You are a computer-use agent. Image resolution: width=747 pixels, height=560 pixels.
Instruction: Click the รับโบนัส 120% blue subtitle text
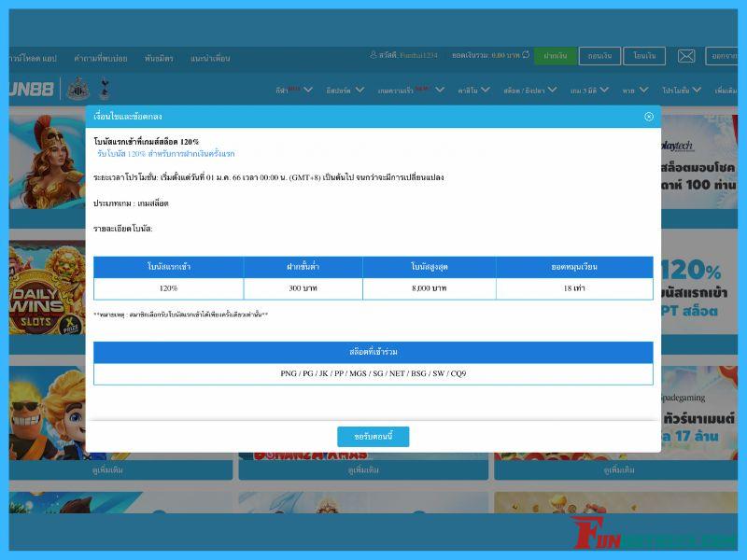166,154
